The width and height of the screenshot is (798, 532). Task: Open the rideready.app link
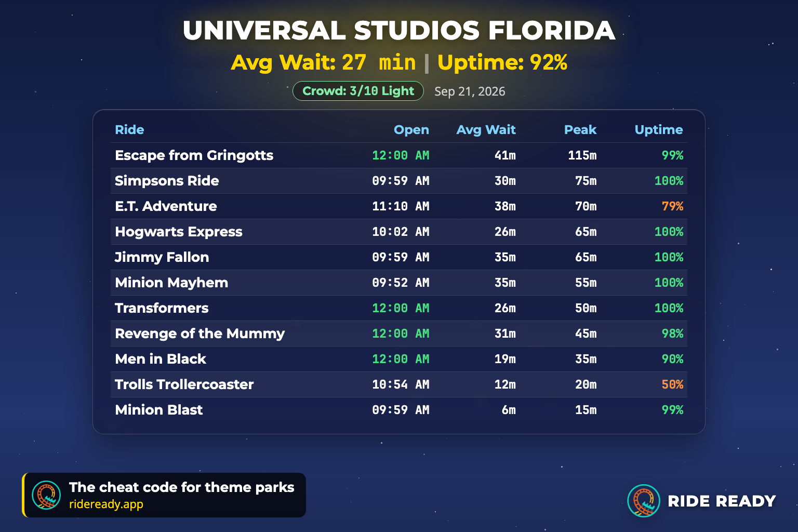tap(106, 504)
